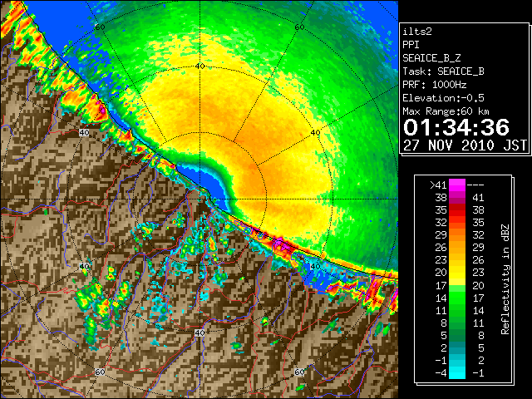Select the 'Elevation:-0.5' line

click(443, 98)
